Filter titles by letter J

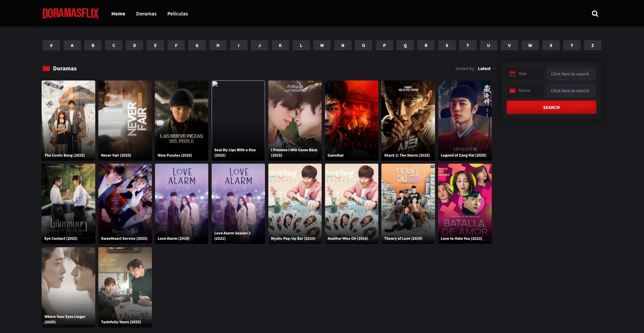coord(259,45)
